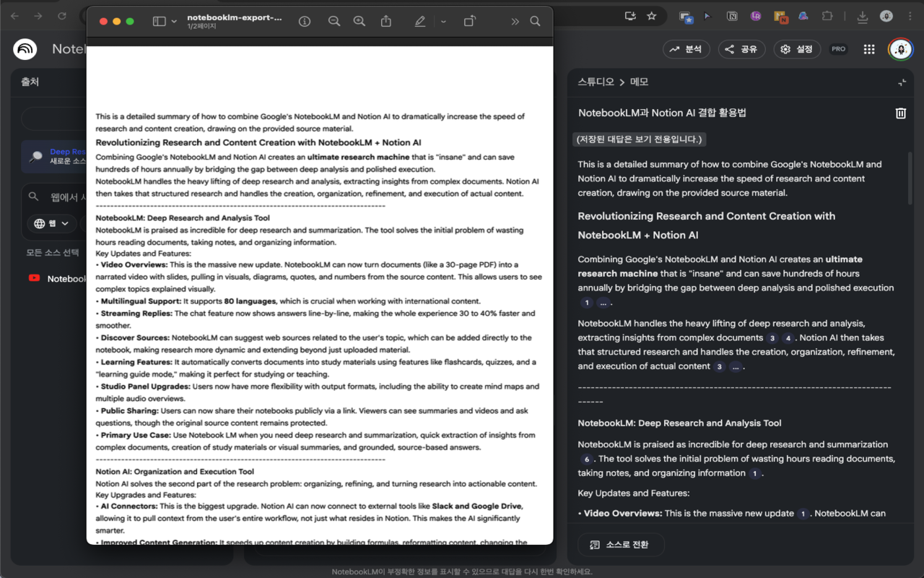Screen dimensions: 924x578
Task: Click the 소스로 전환 button
Action: [620, 545]
